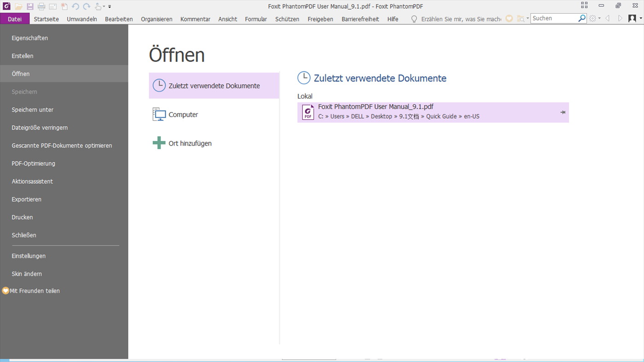Choose Speichern unter in the sidebar
644x362 pixels.
click(64, 110)
